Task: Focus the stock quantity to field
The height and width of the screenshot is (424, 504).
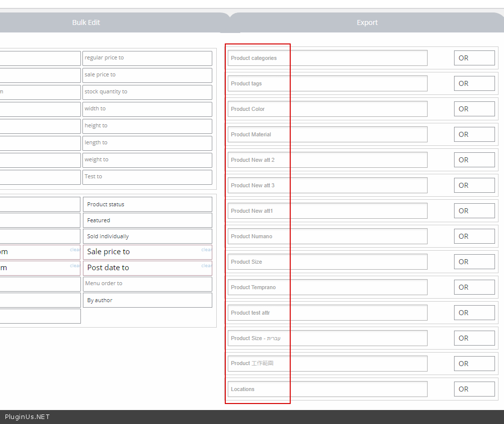Action: click(147, 92)
